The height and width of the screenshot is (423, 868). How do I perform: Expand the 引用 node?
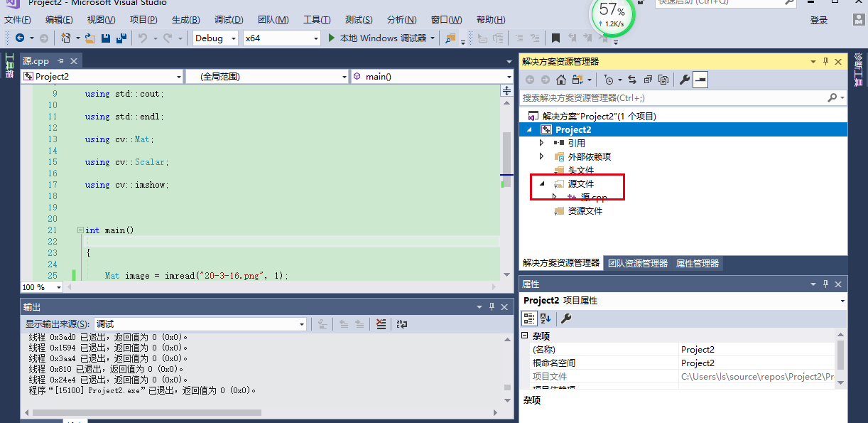[x=541, y=143]
